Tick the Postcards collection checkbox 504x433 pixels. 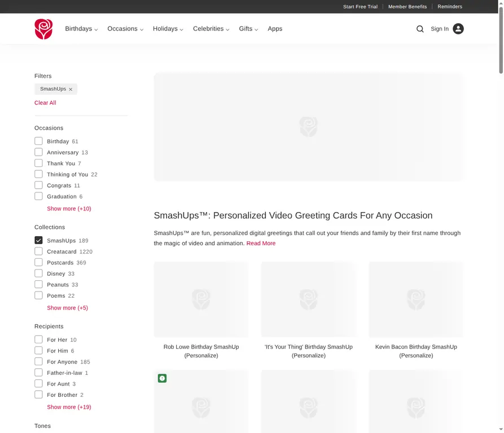[38, 262]
